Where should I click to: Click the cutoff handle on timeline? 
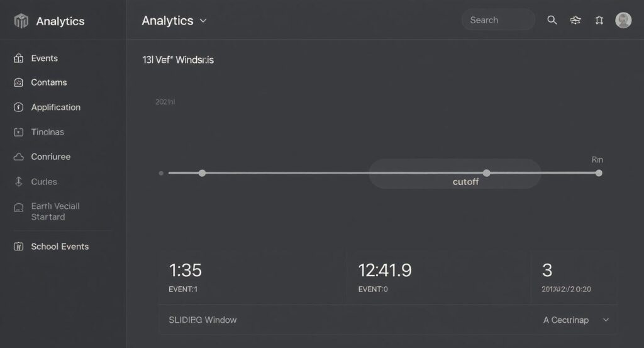tap(486, 172)
